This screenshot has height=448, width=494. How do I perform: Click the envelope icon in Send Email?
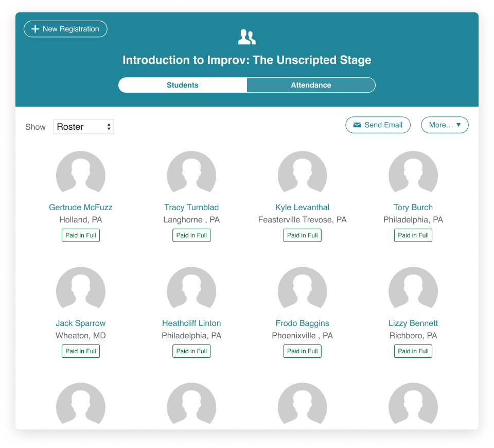(x=358, y=125)
